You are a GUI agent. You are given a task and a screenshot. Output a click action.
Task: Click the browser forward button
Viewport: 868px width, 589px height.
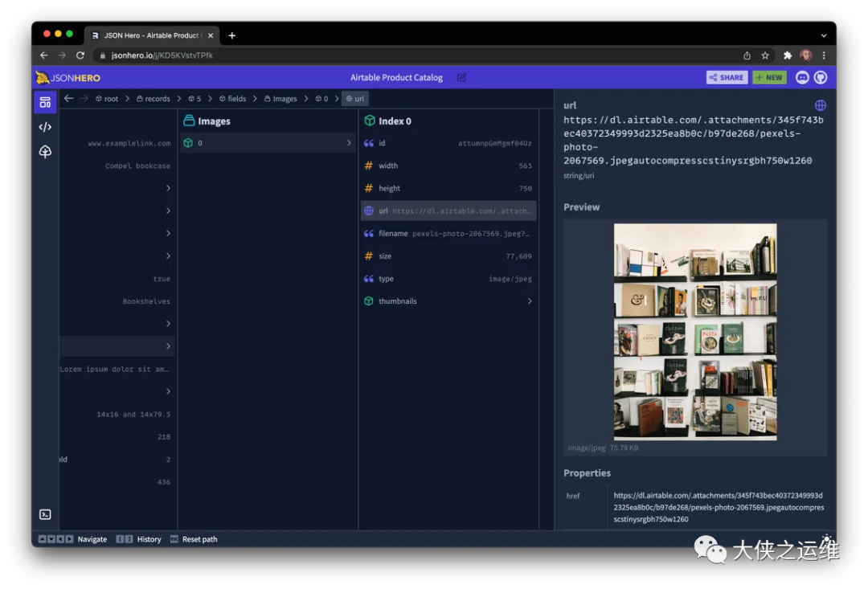click(62, 55)
